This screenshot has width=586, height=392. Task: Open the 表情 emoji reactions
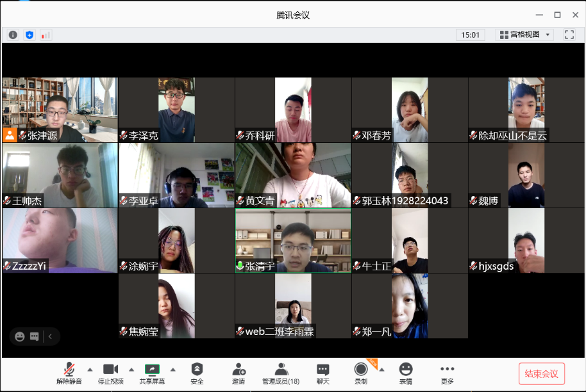click(405, 373)
